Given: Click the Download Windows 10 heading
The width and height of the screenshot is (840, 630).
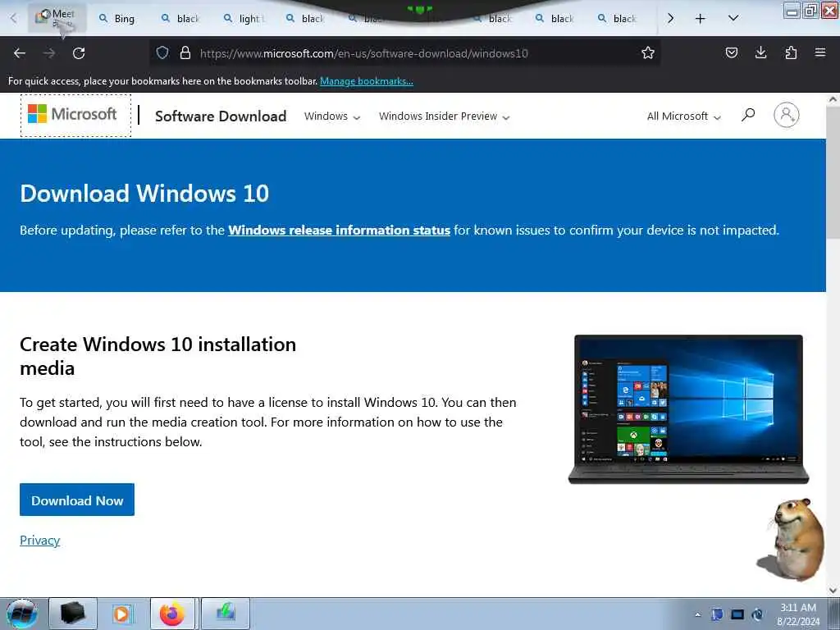Looking at the screenshot, I should coord(144,194).
